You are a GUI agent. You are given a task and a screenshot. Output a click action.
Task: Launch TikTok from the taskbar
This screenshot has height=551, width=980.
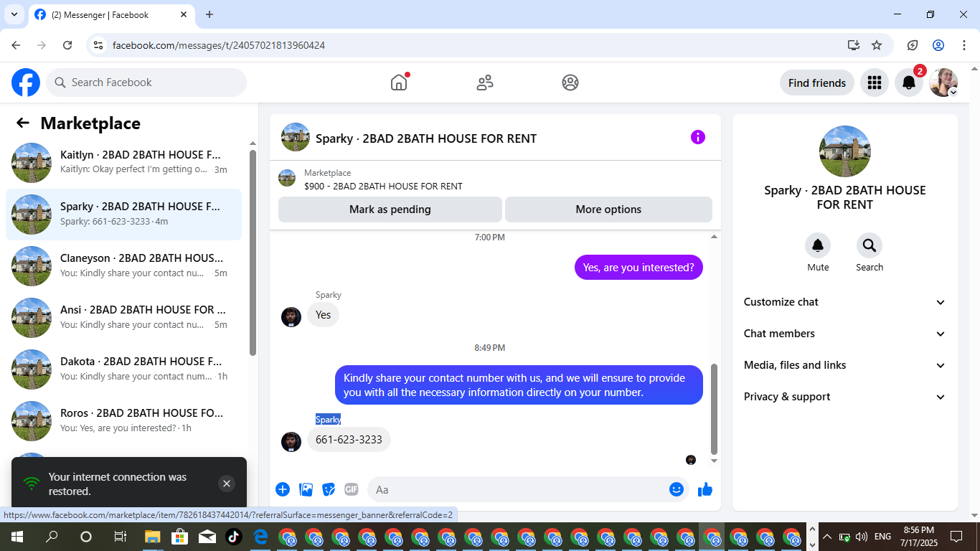(x=233, y=537)
